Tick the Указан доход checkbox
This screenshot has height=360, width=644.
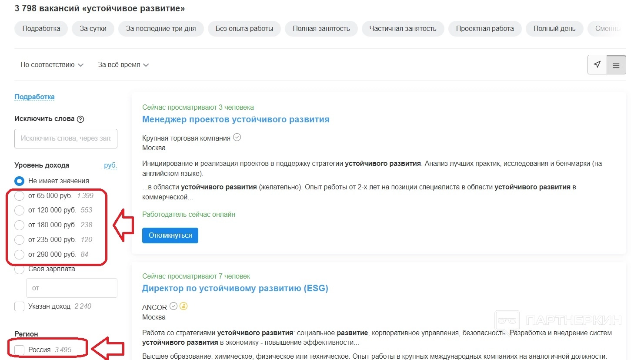19,306
